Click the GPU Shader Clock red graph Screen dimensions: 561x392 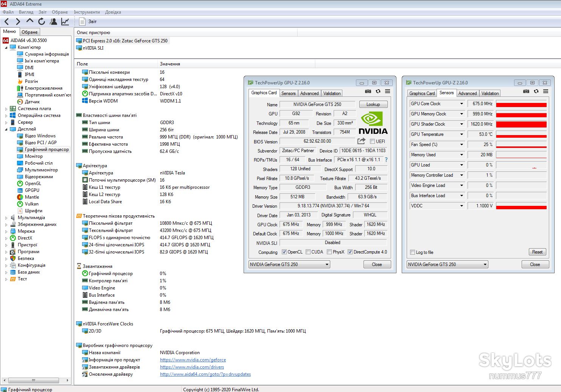521,124
